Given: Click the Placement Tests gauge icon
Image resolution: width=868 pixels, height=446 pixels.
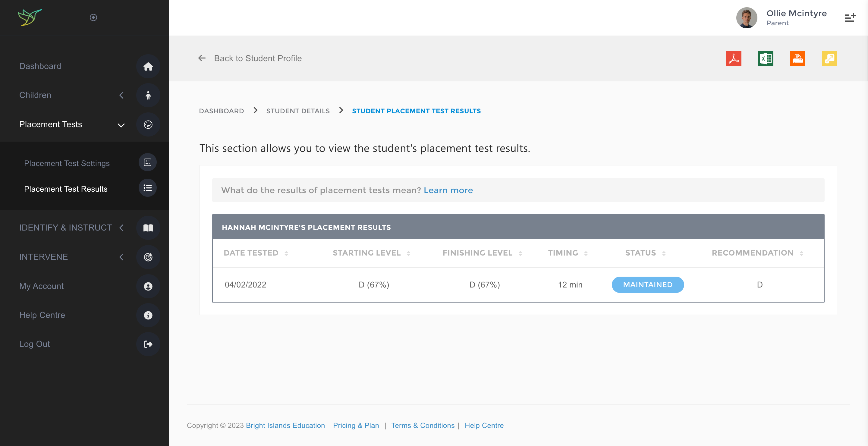Looking at the screenshot, I should (x=148, y=124).
